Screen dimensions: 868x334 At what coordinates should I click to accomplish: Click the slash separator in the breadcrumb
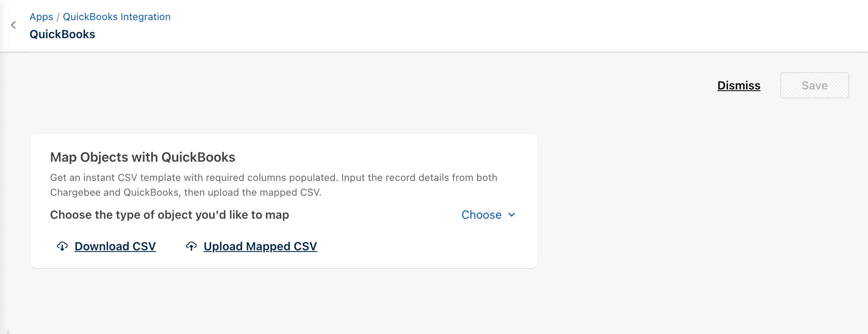tap(58, 17)
